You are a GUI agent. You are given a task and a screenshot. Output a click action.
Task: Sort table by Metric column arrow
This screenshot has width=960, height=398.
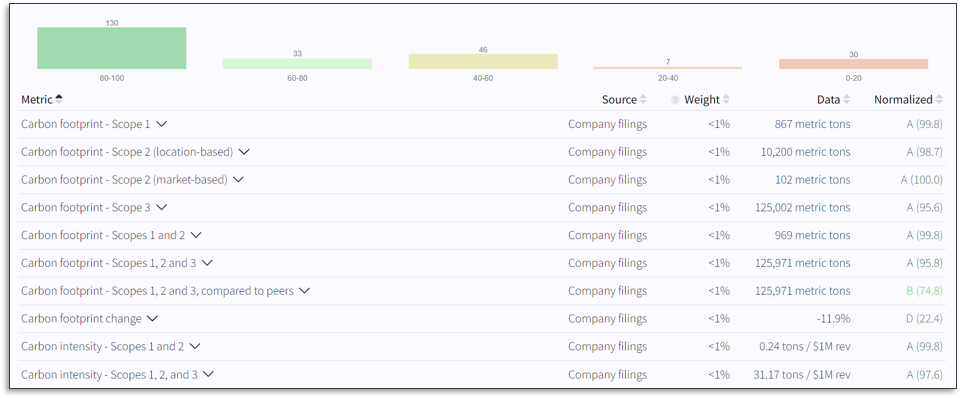coord(59,99)
